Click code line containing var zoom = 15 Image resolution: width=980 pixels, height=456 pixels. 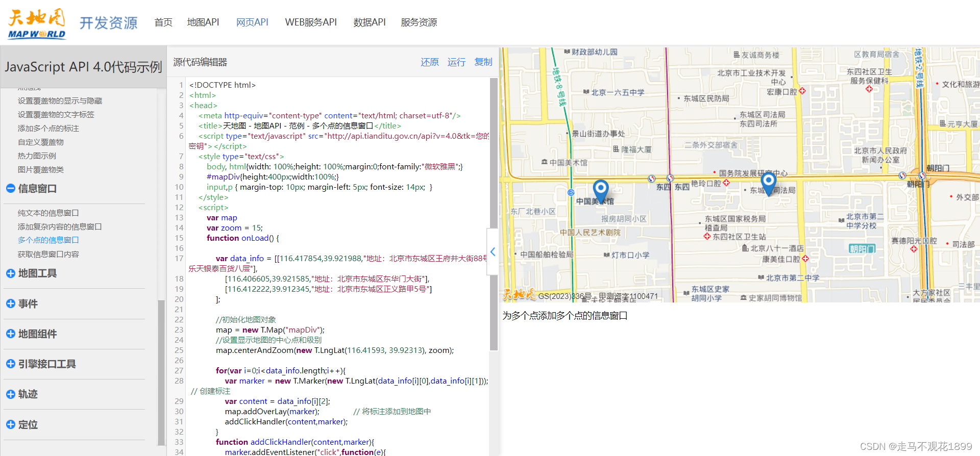235,228
